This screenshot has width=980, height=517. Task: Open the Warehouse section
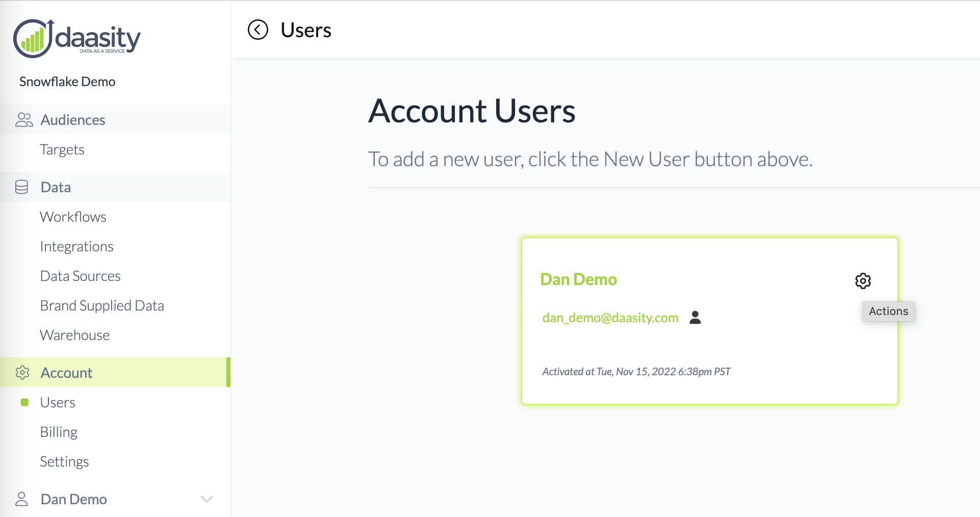tap(74, 335)
